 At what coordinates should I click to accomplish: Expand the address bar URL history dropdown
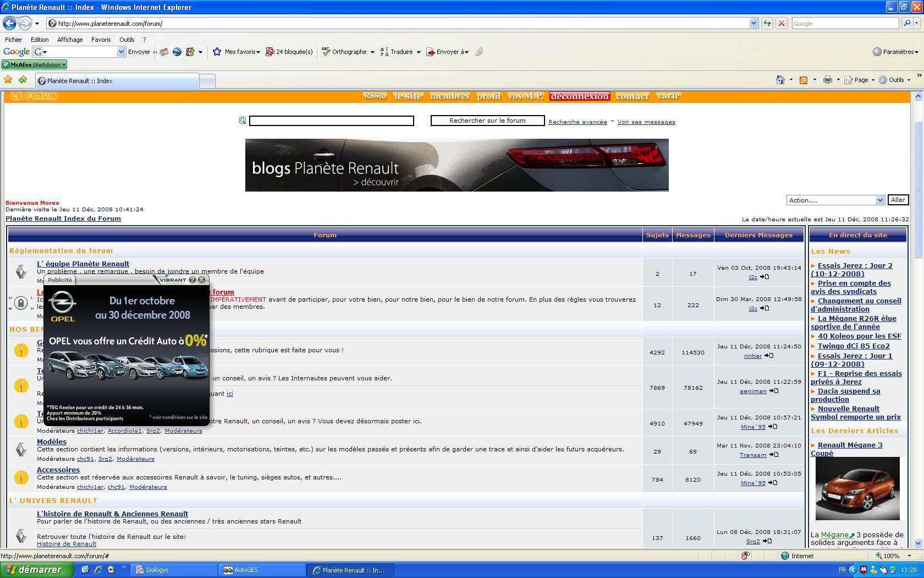point(754,23)
